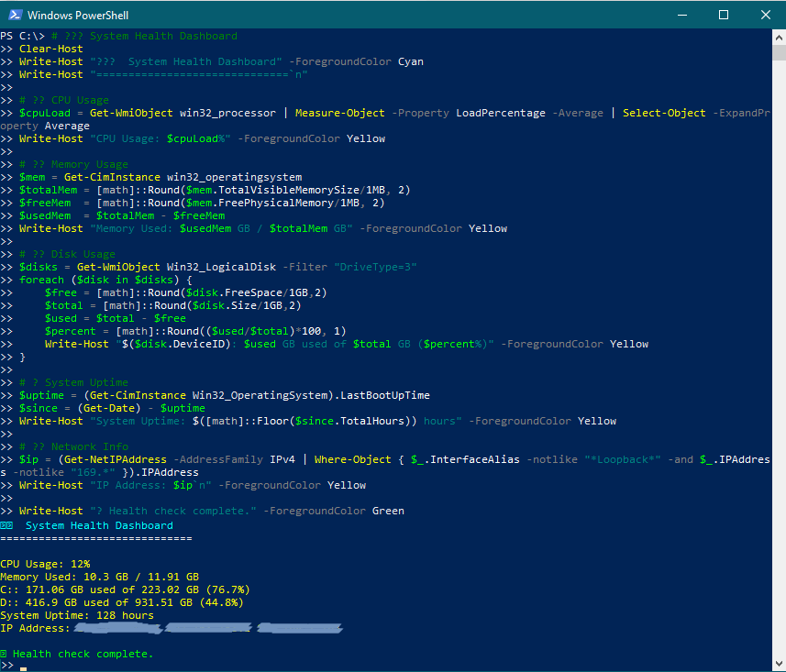This screenshot has height=672, width=786.
Task: Click the Clear-Host command line
Action: click(50, 49)
